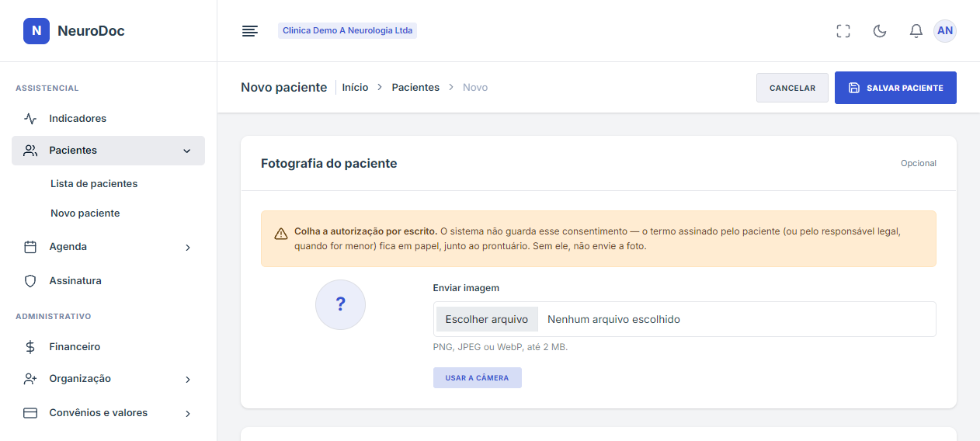The height and width of the screenshot is (441, 980).
Task: Click the Fotografia do paciente heading
Action: click(x=329, y=164)
